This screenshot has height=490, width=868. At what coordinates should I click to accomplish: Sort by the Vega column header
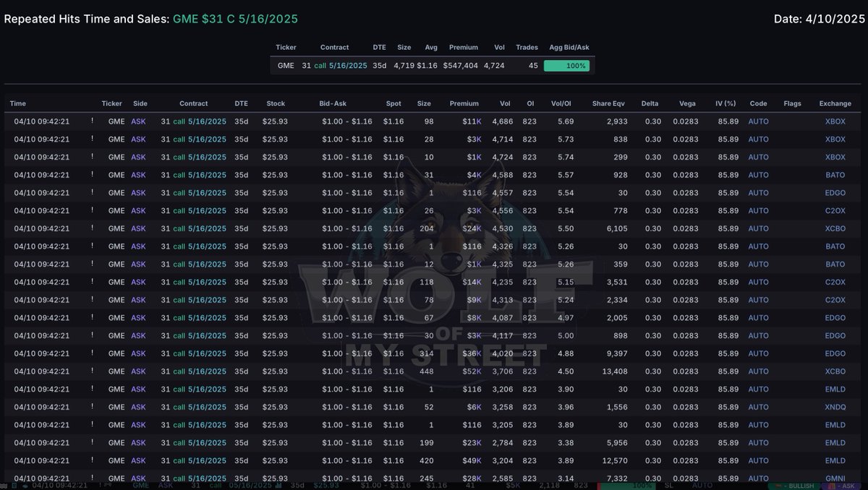pyautogui.click(x=688, y=103)
